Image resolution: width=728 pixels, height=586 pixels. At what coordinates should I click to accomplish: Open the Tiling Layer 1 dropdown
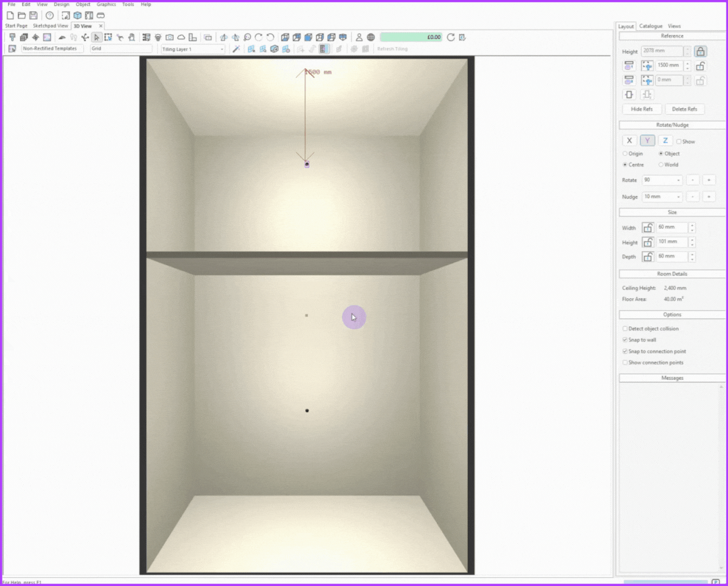pyautogui.click(x=192, y=49)
